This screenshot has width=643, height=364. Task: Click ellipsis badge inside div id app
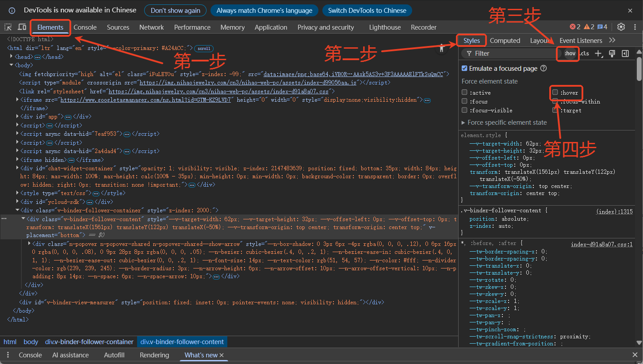coord(68,117)
